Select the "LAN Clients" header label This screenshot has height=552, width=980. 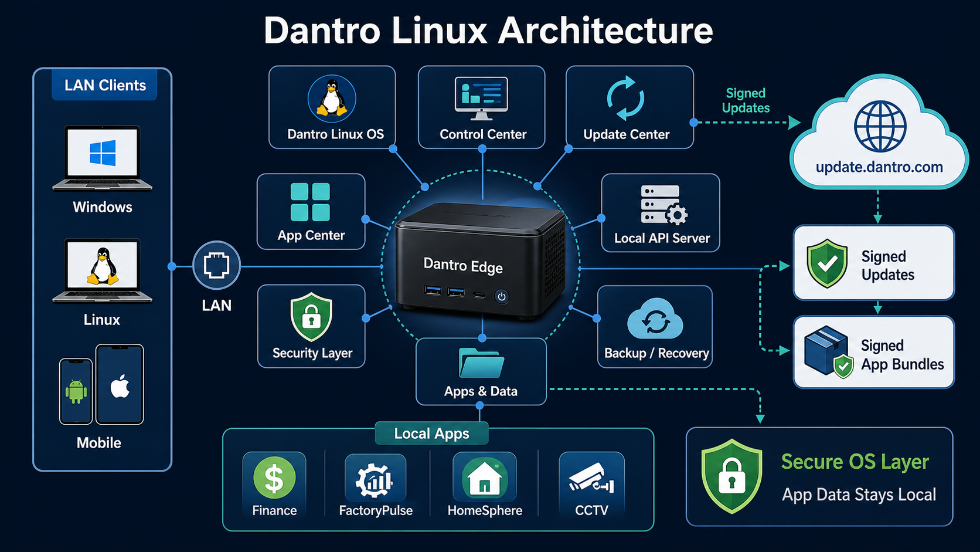coord(106,85)
